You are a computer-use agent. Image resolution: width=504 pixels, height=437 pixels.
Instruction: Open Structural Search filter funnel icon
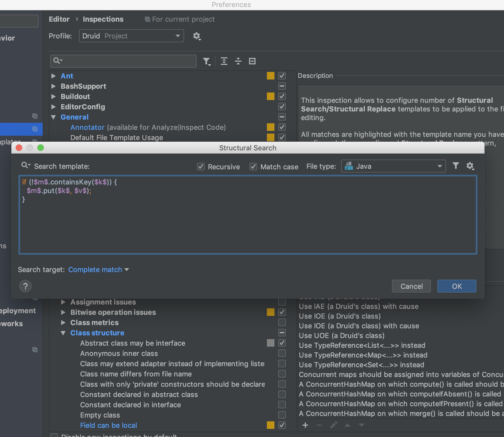pyautogui.click(x=456, y=165)
